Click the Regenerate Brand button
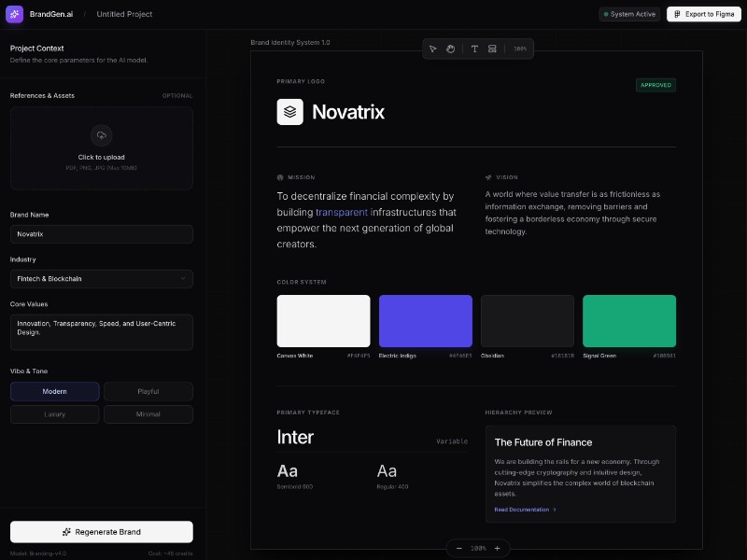Viewport: 747px width, 560px height. 101,531
